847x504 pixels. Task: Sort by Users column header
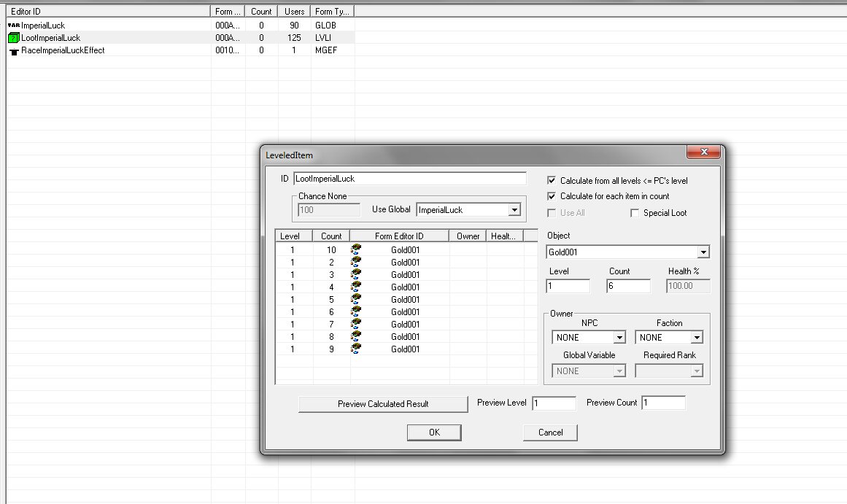(x=295, y=12)
